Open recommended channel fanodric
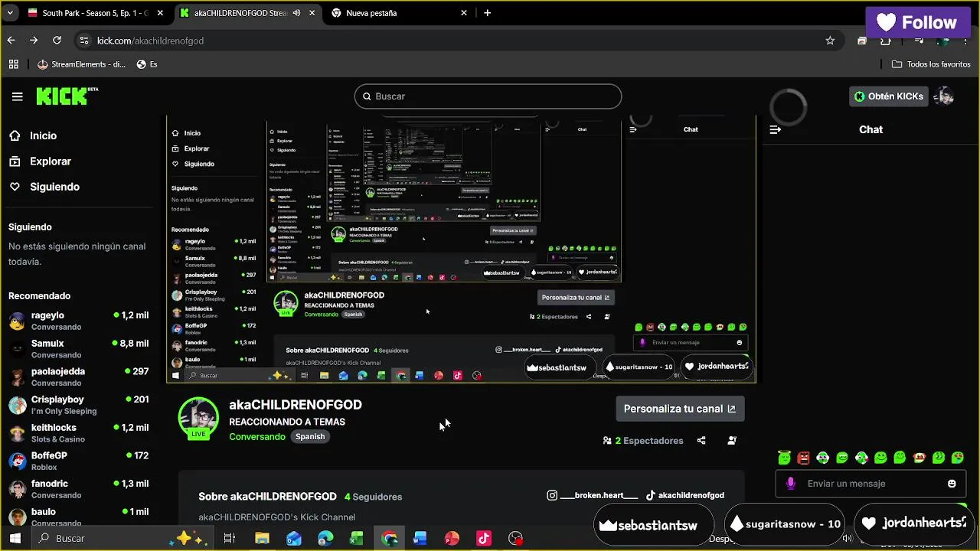The image size is (980, 551). click(79, 489)
